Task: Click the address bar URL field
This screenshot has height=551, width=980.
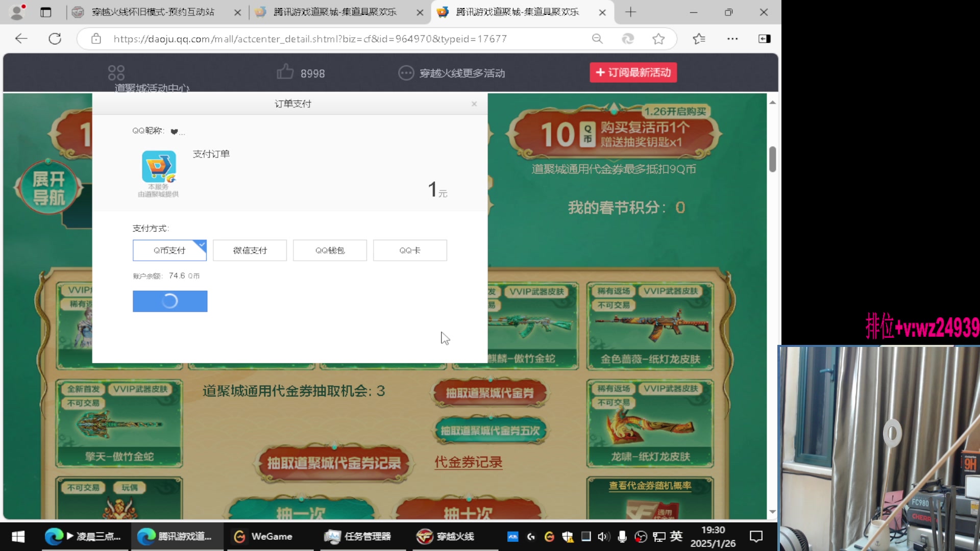Action: (x=310, y=39)
